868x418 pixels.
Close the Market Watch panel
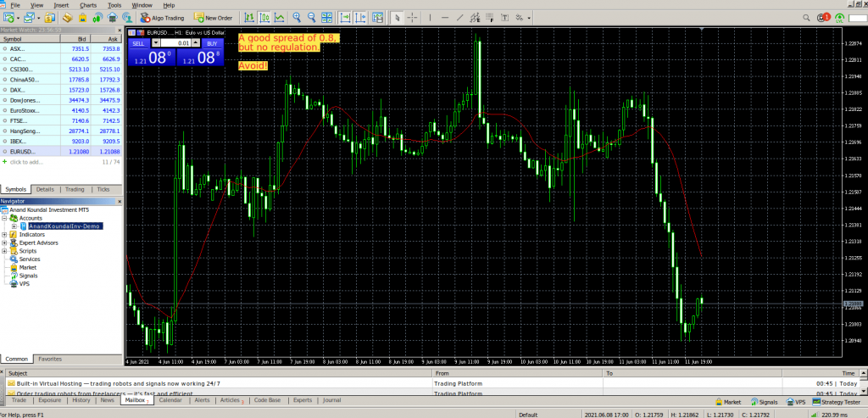click(120, 30)
